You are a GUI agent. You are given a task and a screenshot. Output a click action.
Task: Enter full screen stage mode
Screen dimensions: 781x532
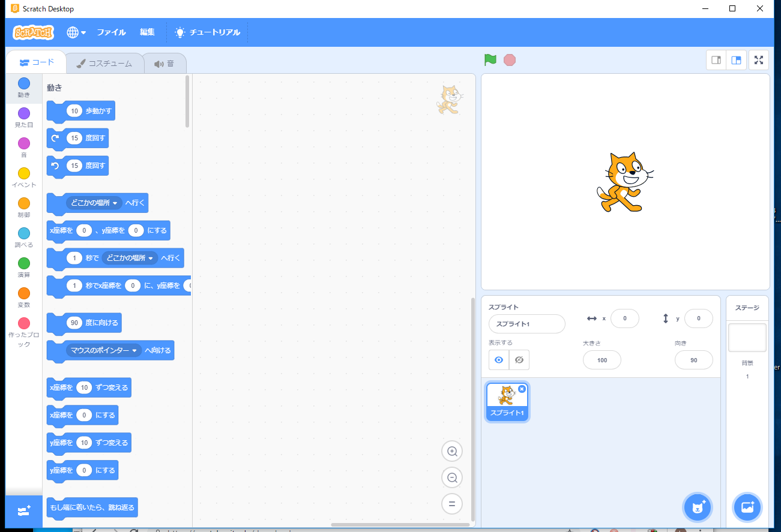[759, 60]
